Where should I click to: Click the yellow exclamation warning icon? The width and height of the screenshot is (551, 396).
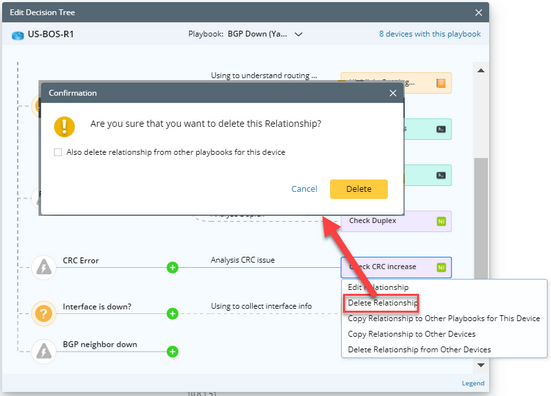point(64,126)
